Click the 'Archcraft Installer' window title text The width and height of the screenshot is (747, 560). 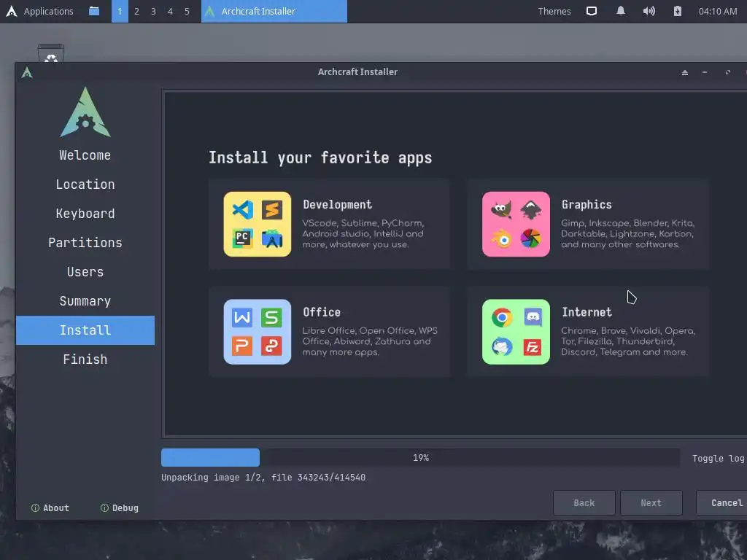[357, 72]
